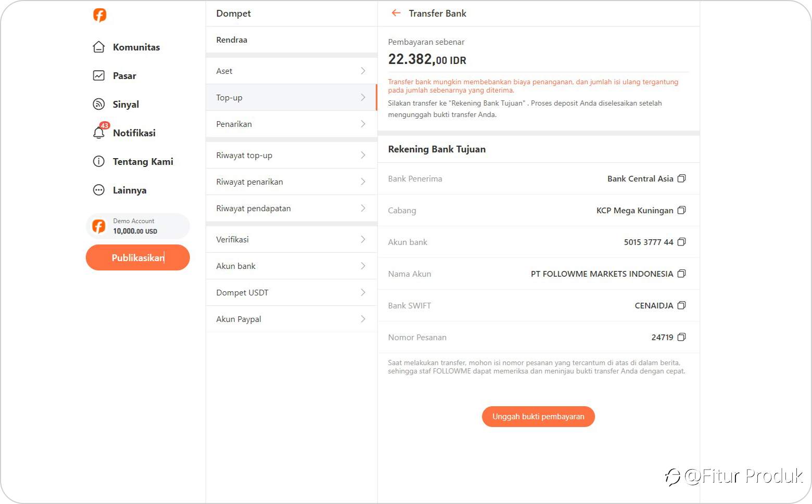Image resolution: width=812 pixels, height=504 pixels.
Task: Click the Bank Central Asia text
Action: point(640,178)
